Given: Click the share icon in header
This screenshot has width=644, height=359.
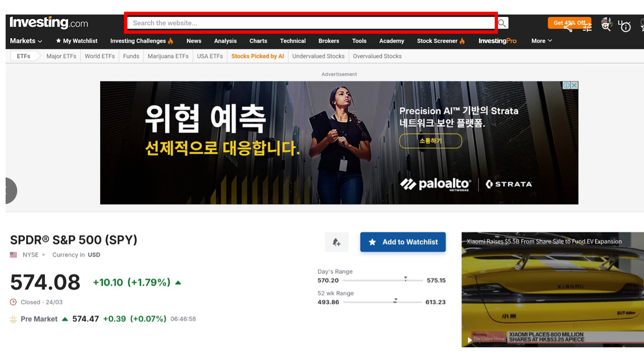Looking at the screenshot, I should click(568, 27).
